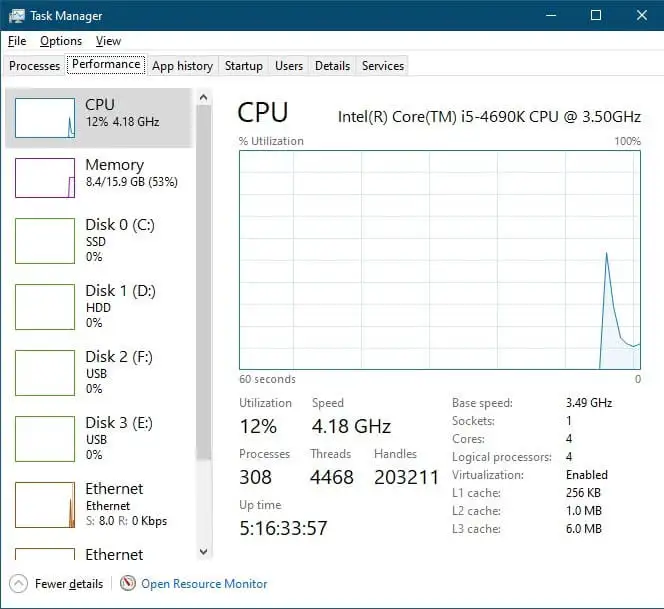Open the Ethernet network graph icon
The image size is (664, 609).
[45, 505]
